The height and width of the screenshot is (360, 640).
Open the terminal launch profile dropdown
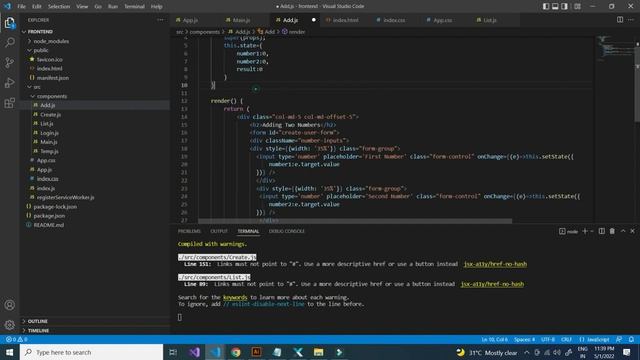pyautogui.click(x=592, y=231)
